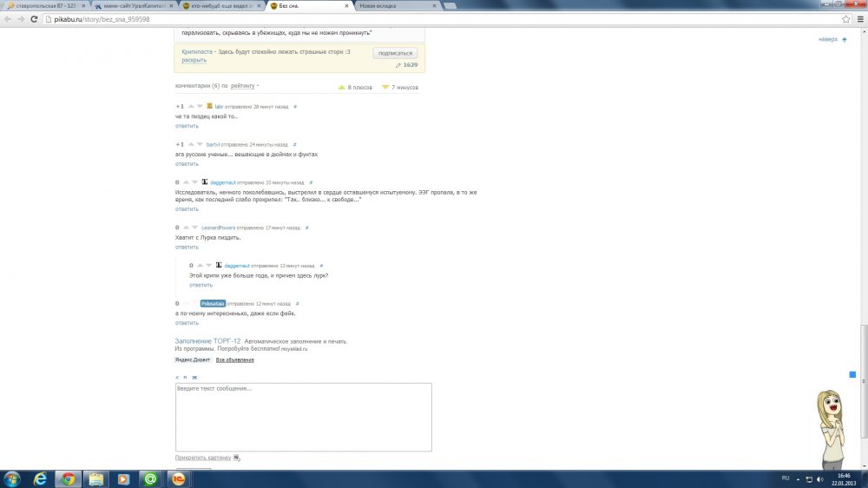
Task: Click the attach picture icon
Action: point(237,458)
